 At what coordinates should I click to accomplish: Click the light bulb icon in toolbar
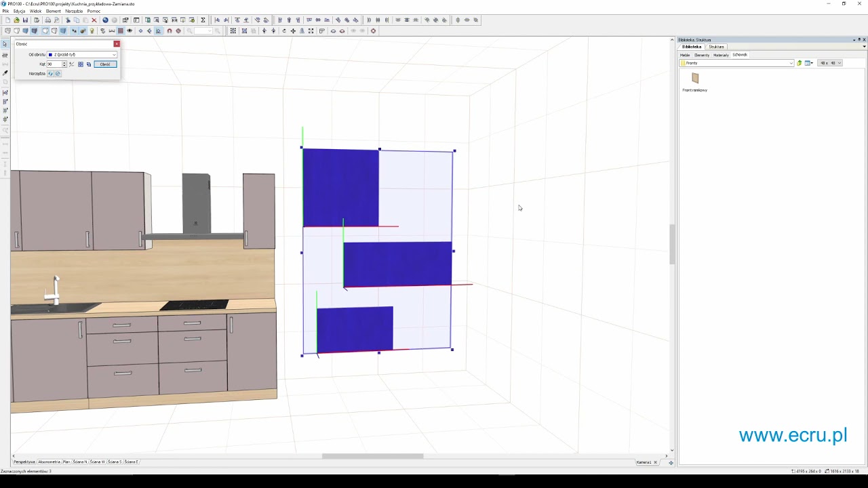[x=92, y=31]
